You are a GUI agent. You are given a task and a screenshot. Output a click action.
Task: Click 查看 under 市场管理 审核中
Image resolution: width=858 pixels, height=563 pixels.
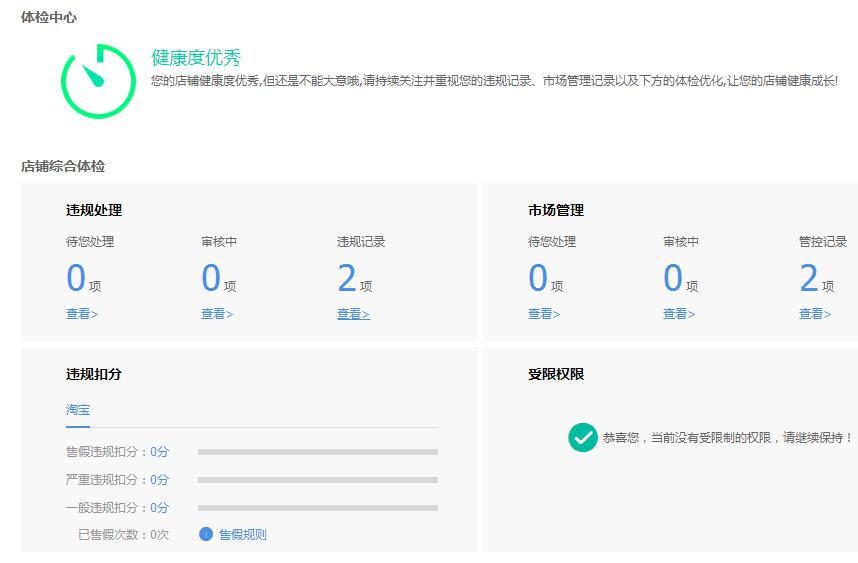[679, 314]
